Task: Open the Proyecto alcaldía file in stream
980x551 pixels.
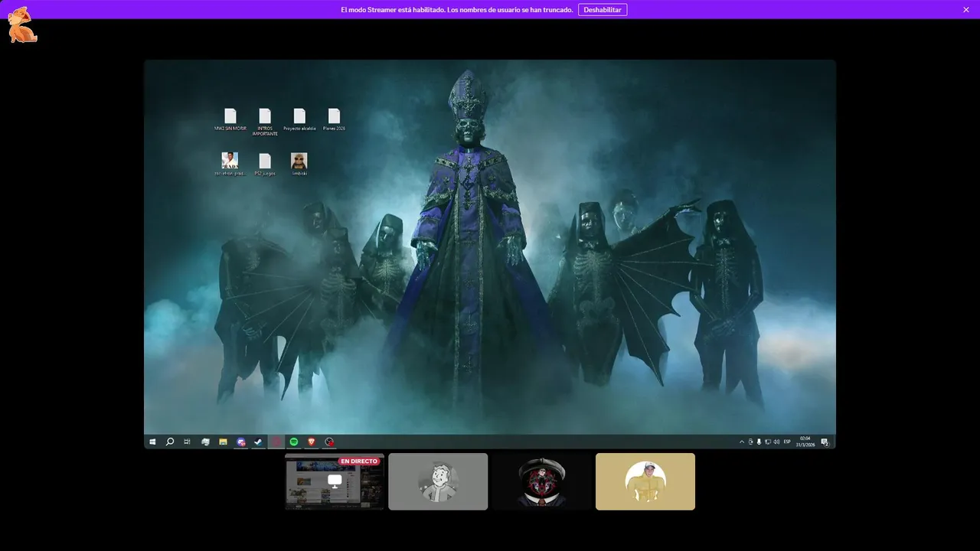Action: point(299,119)
